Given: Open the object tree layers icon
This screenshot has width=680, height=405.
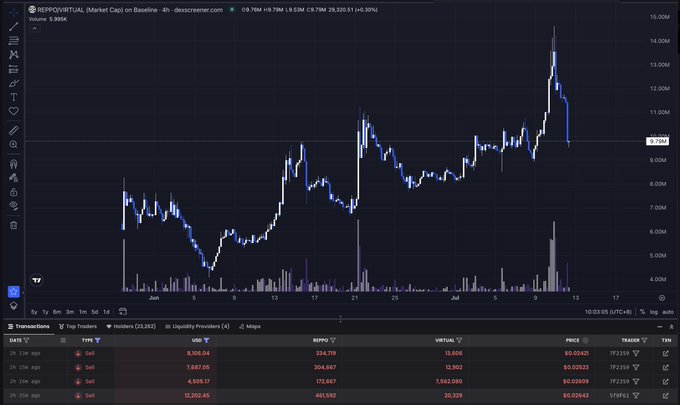Looking at the screenshot, I should (13, 306).
